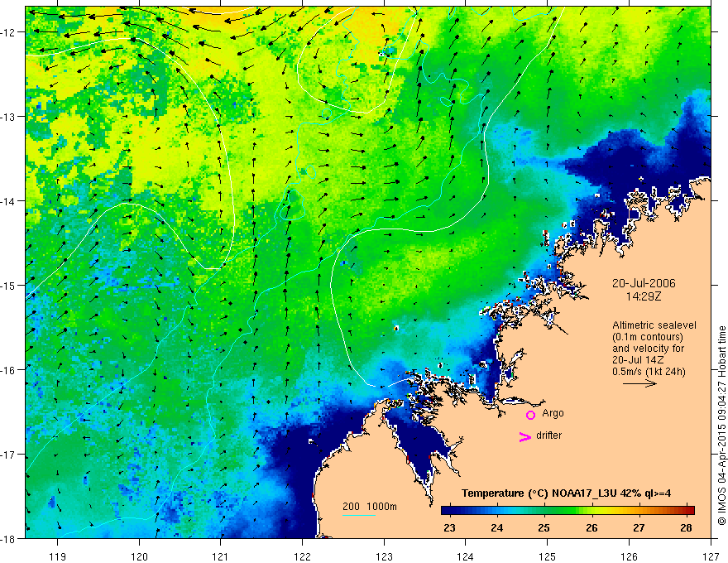The image size is (728, 563).
Task: Click the latitude -15 axis label
Action: coord(8,285)
